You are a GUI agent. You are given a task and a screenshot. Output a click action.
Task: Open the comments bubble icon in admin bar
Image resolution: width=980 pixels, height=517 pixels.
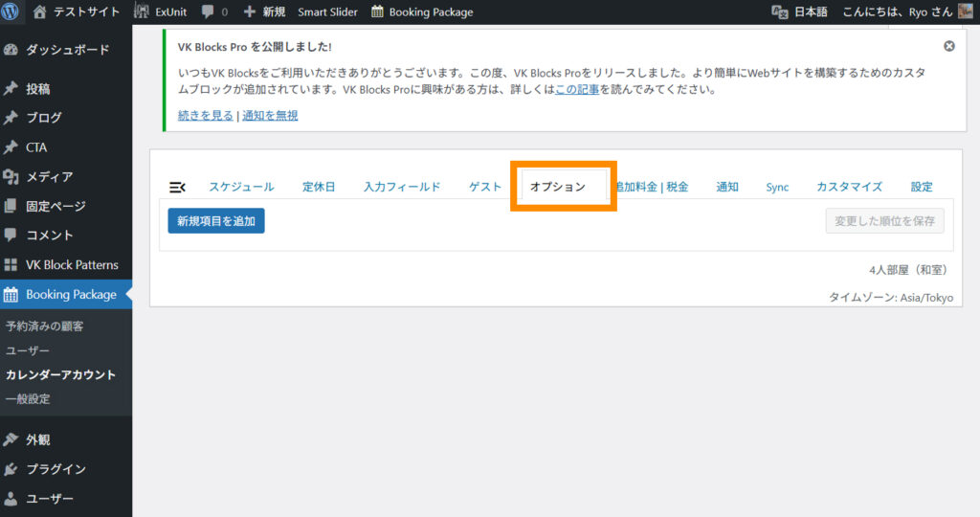[208, 12]
